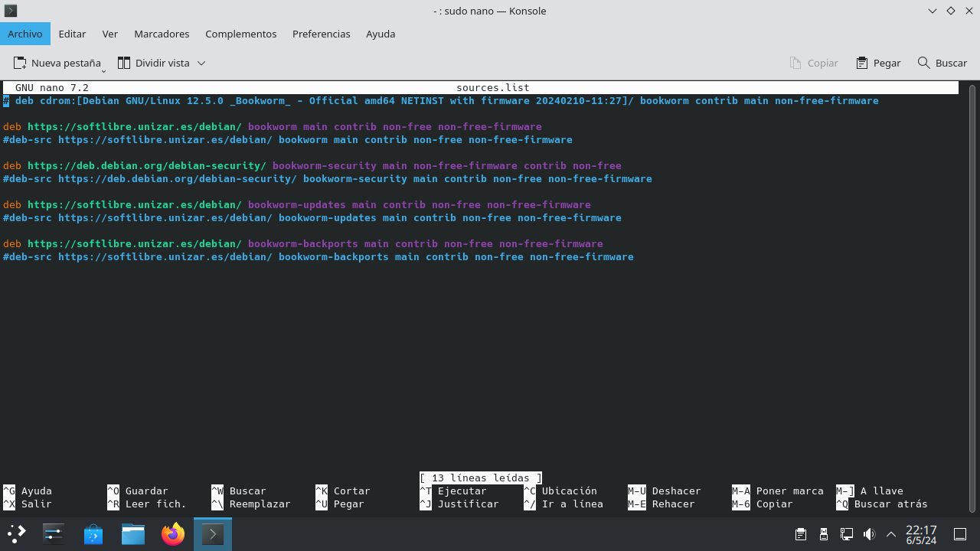This screenshot has width=980, height=551.
Task: Expand the Dividir vista chevron
Action: 201,63
